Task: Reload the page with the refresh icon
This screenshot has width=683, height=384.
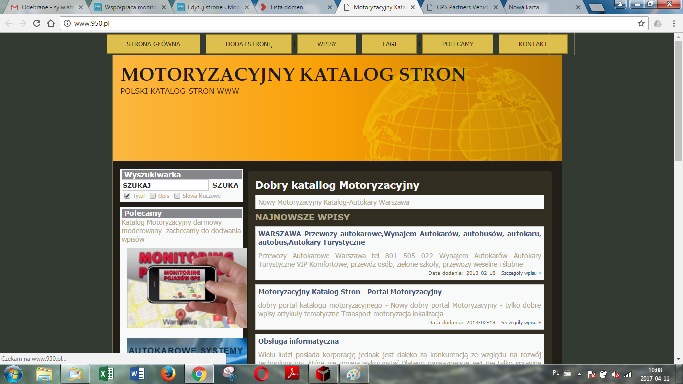Action: 37,24
